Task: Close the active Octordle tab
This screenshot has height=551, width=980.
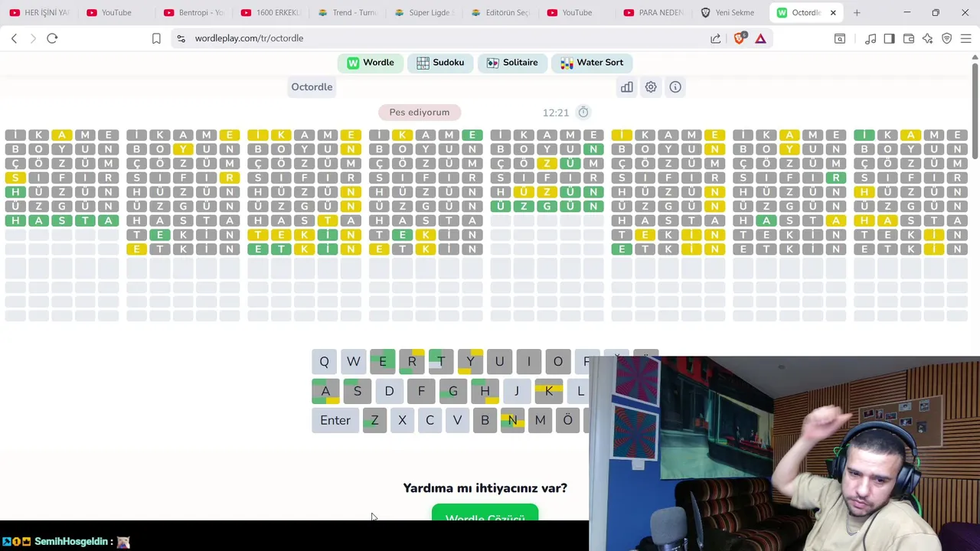Action: click(833, 12)
